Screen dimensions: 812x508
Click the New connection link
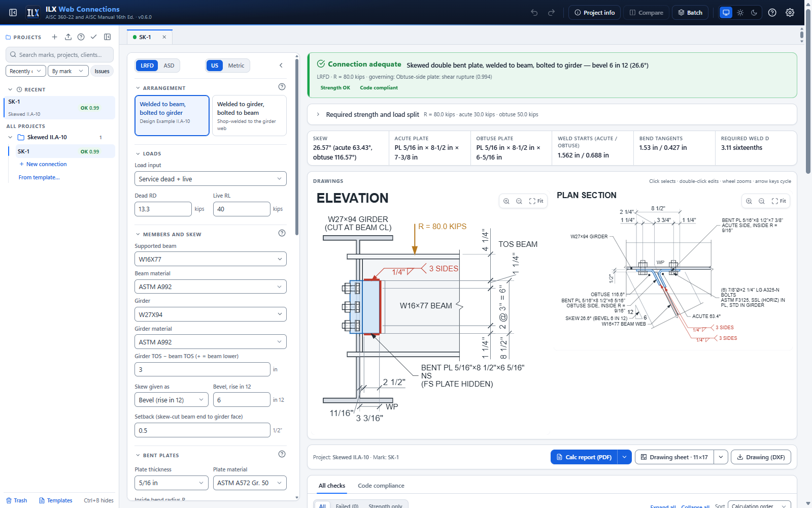click(47, 164)
